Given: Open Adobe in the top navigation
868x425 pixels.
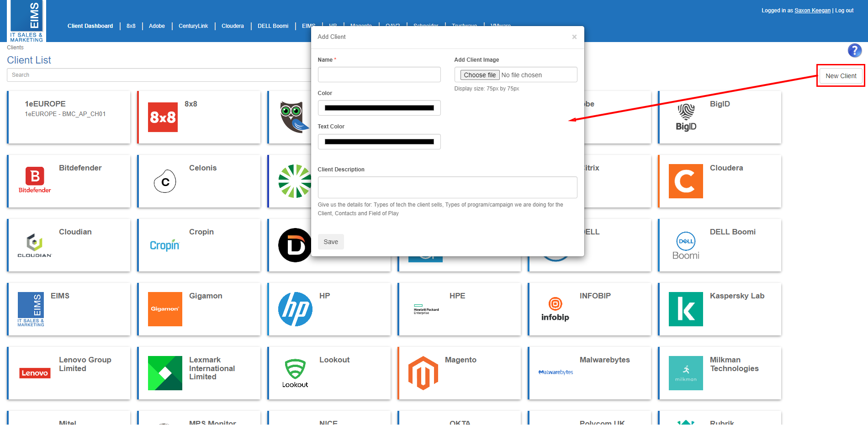Looking at the screenshot, I should 157,26.
